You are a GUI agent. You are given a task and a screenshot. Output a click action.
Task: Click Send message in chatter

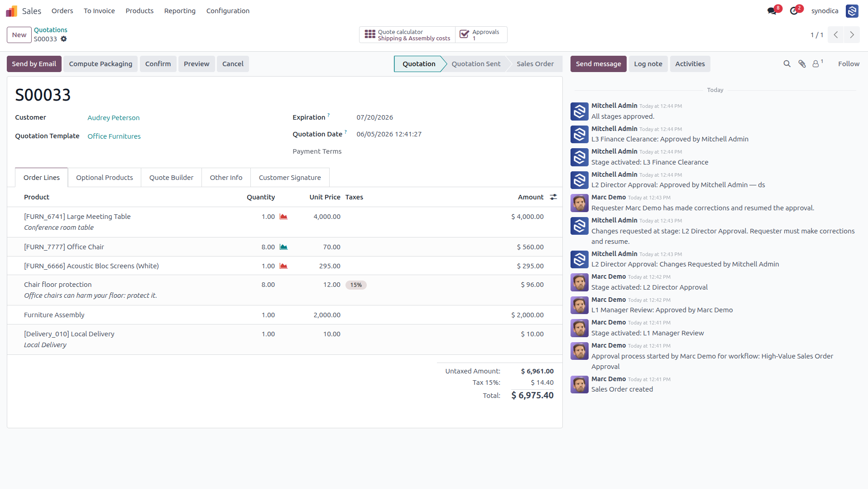coord(598,64)
